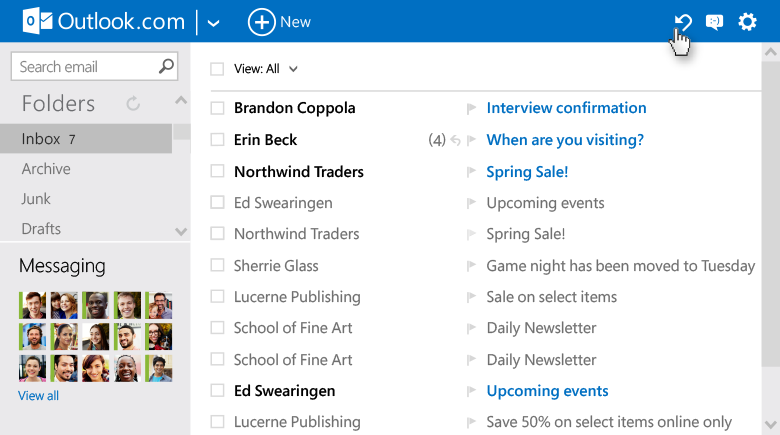
Task: Go to the Junk folder
Action: (36, 199)
